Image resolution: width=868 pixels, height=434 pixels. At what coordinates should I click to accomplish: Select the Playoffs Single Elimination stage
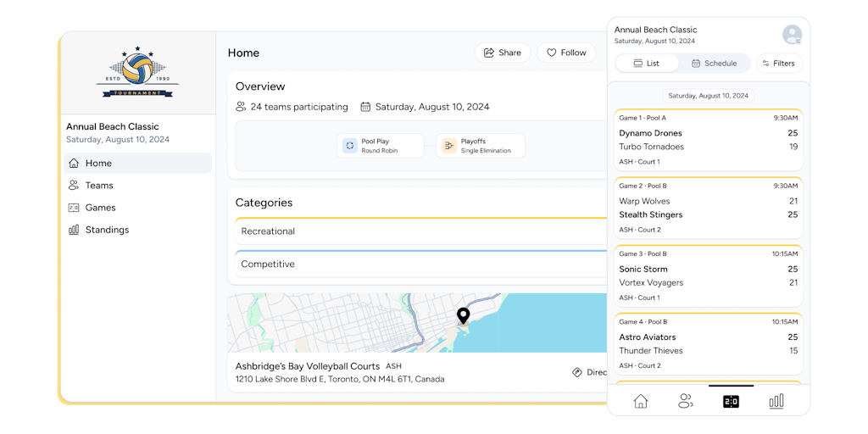(x=481, y=146)
